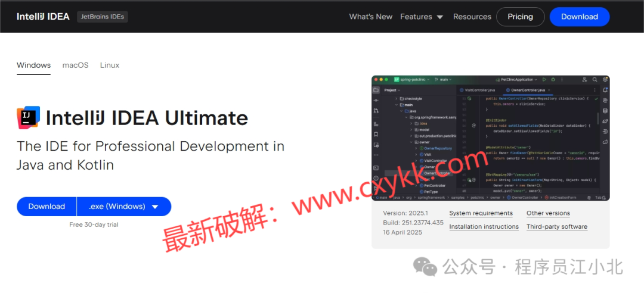Click the petclinic breadcrumb in IDE status bar

click(x=477, y=197)
